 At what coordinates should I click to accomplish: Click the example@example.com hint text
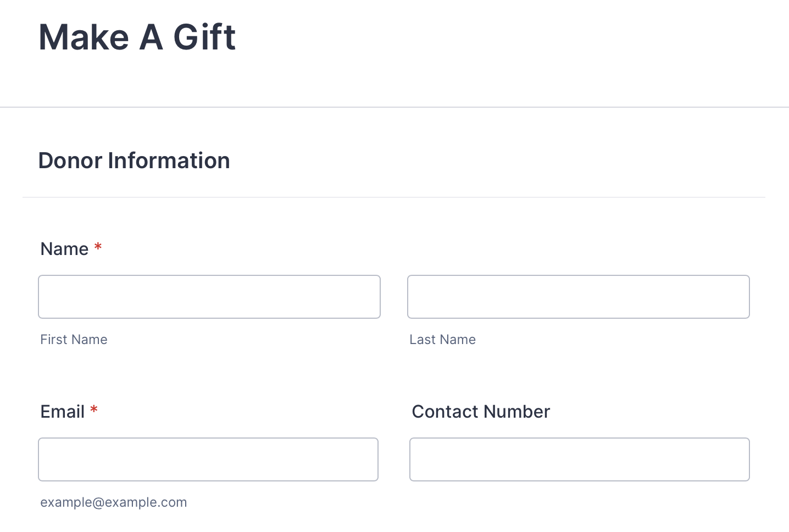click(114, 502)
